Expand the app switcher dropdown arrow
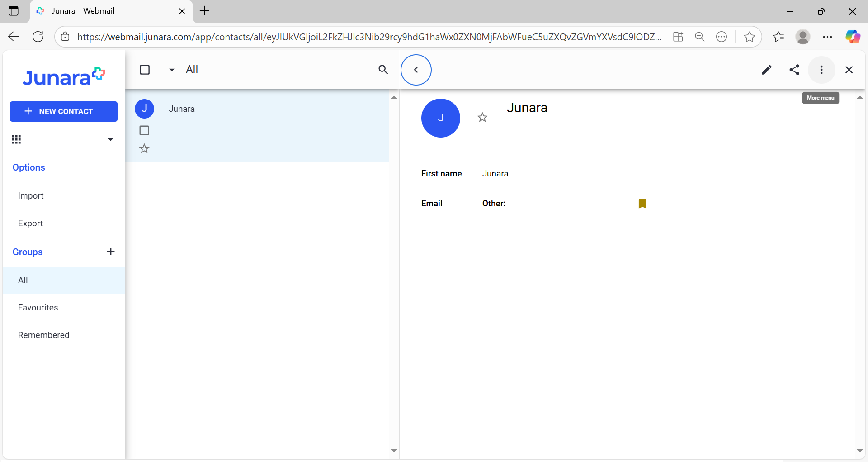The width and height of the screenshot is (868, 462). 110,139
